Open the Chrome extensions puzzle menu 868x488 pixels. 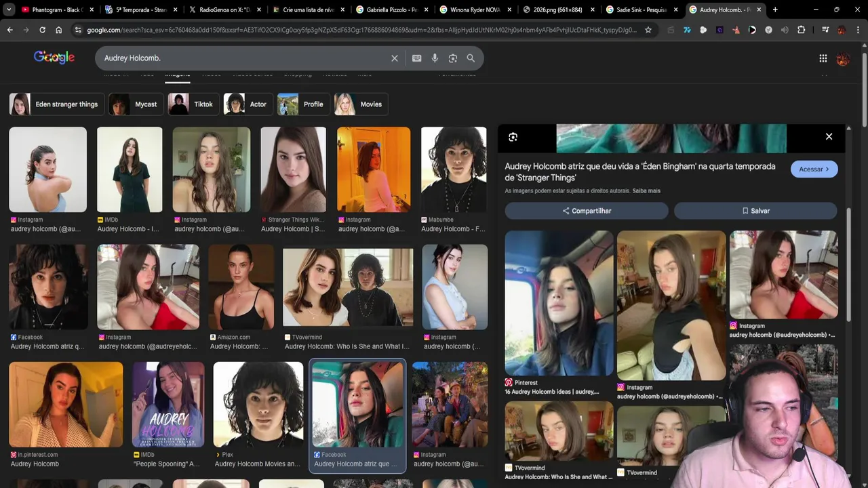click(x=801, y=30)
